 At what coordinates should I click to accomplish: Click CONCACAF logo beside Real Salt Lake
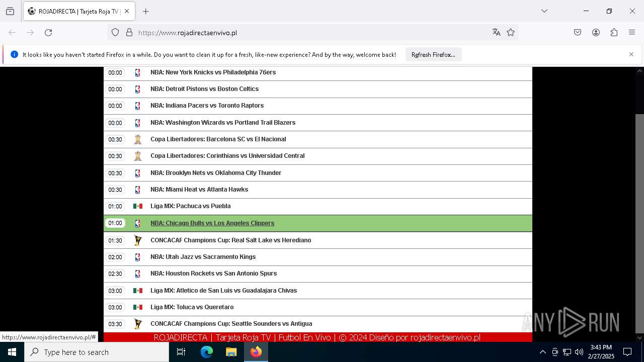pos(137,240)
